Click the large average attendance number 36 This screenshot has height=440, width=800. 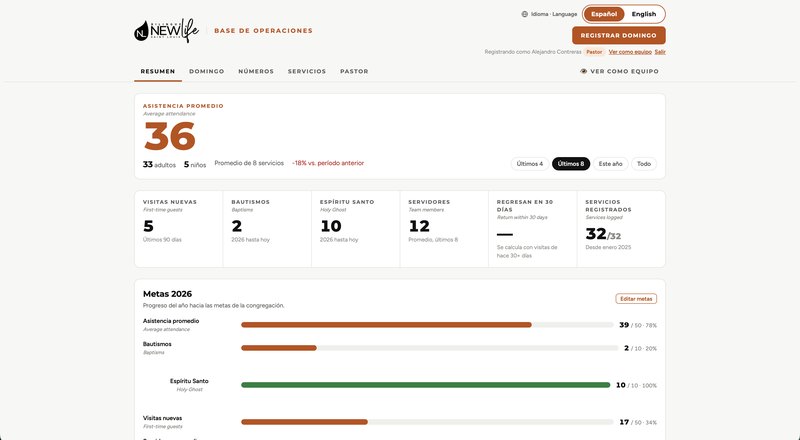coord(169,137)
